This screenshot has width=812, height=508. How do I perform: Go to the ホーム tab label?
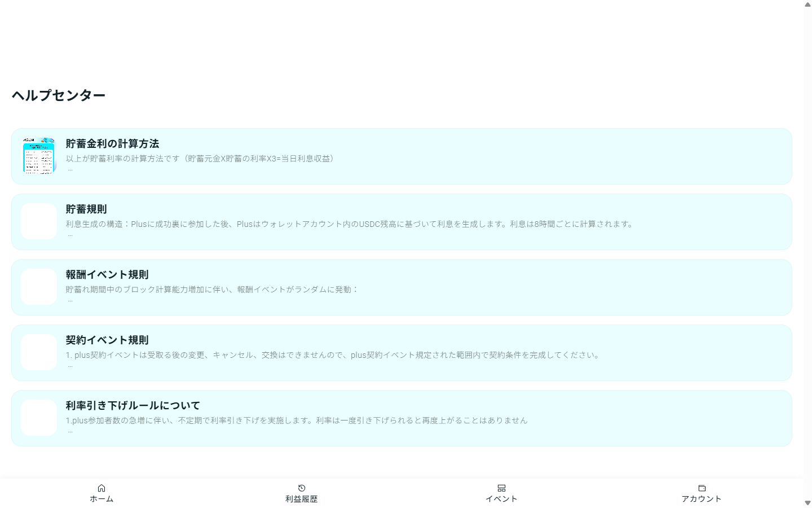point(101,499)
